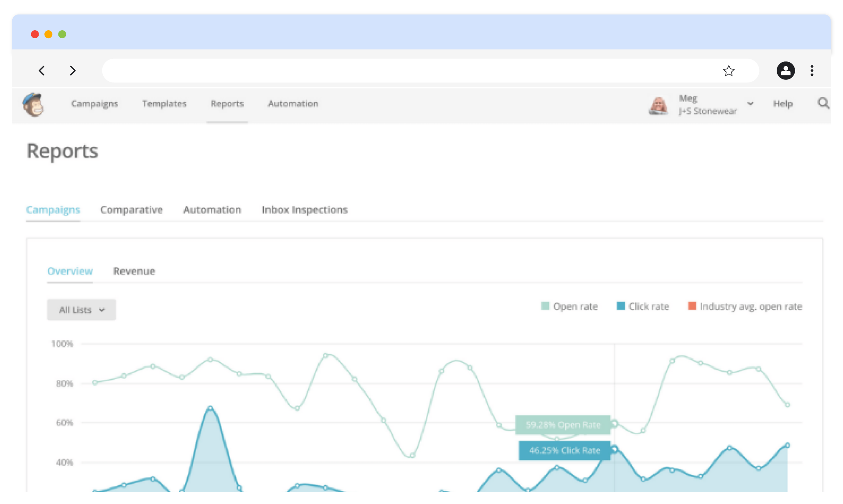843x504 pixels.
Task: Open the Templates menu in top navigation
Action: tap(164, 104)
